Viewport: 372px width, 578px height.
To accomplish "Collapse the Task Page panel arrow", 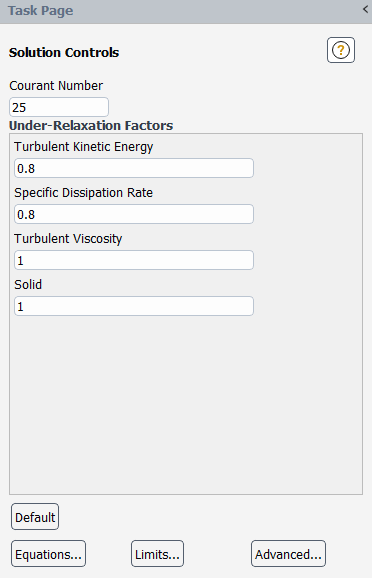I will 365,9.
